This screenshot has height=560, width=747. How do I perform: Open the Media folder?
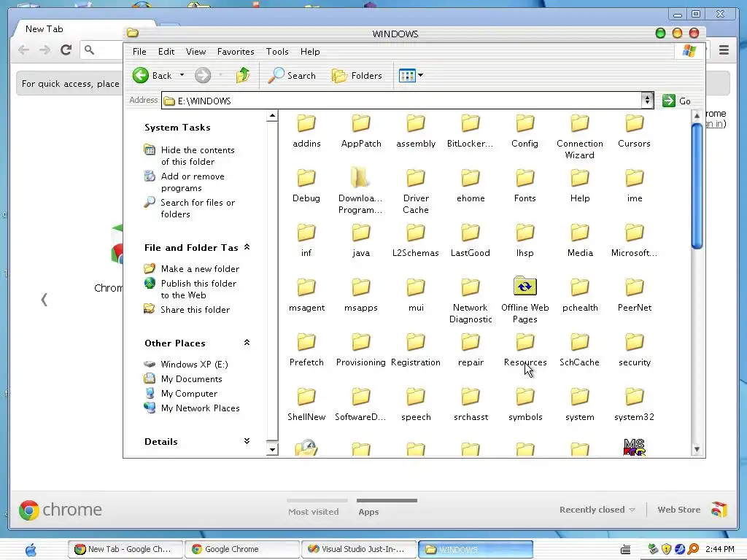[580, 241]
